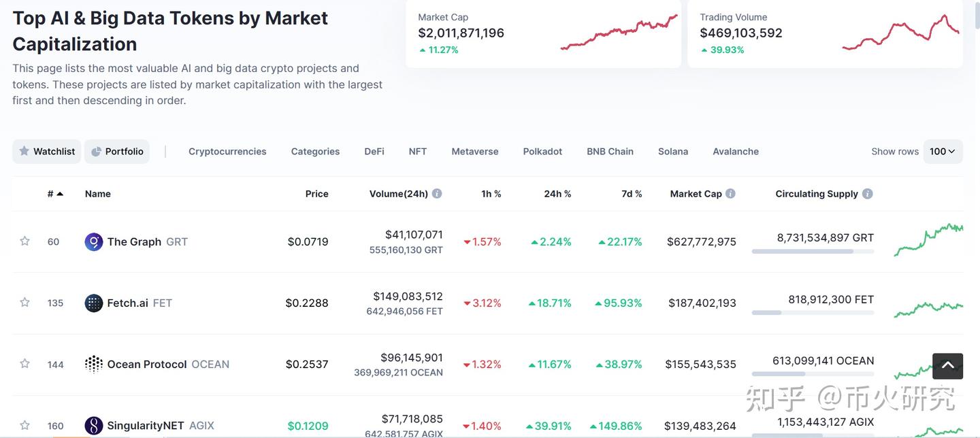This screenshot has height=438, width=980.
Task: Click the Volume(24h) info icon
Action: (437, 194)
